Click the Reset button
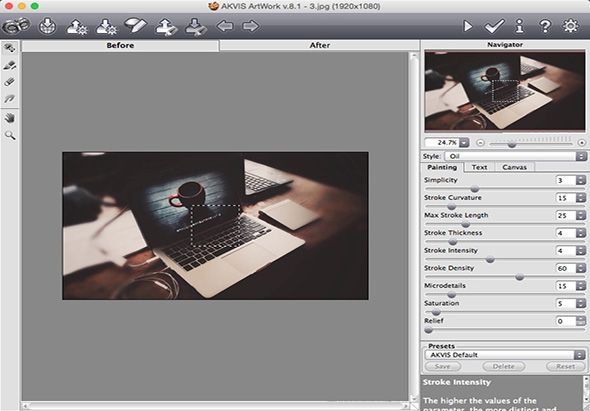 point(566,366)
